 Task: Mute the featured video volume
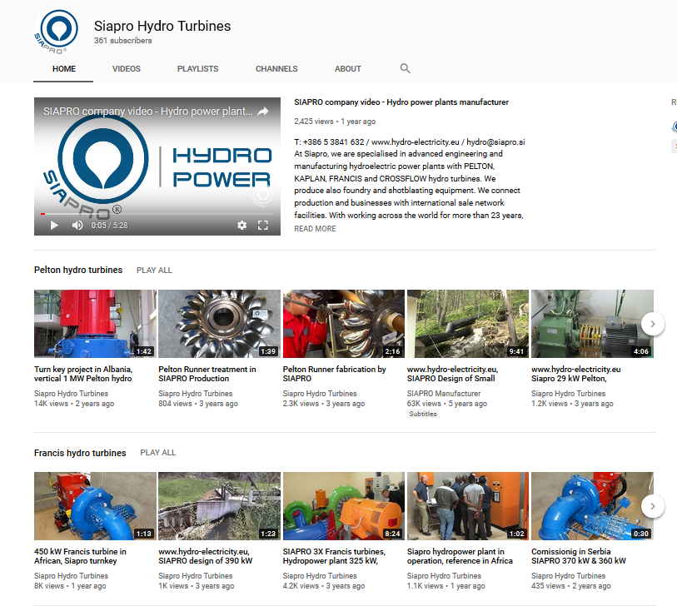77,226
